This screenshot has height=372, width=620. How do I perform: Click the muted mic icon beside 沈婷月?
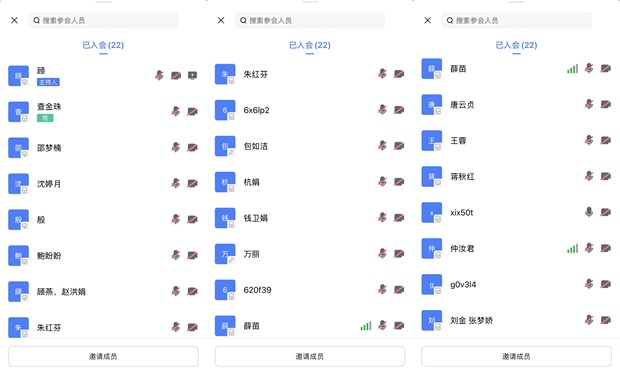point(176,183)
